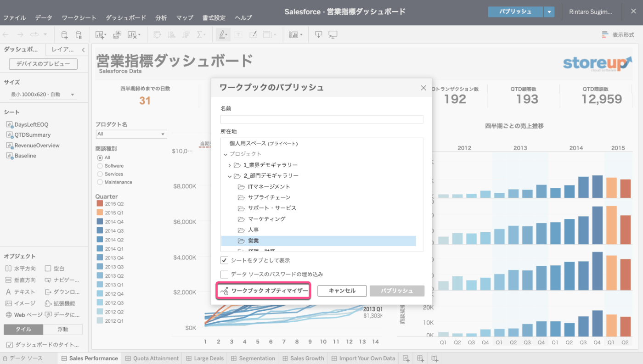The height and width of the screenshot is (364, 643).
Task: Select the Services radio button
Action: click(x=100, y=174)
